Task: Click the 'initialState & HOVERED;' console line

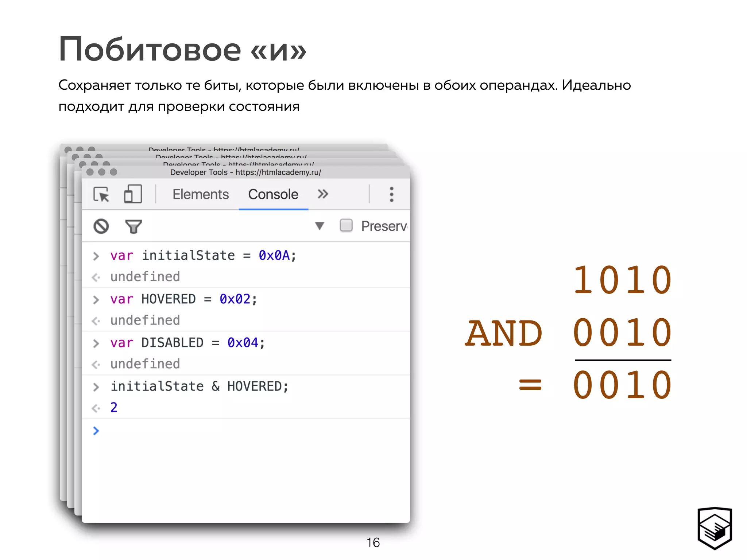Action: (x=199, y=386)
